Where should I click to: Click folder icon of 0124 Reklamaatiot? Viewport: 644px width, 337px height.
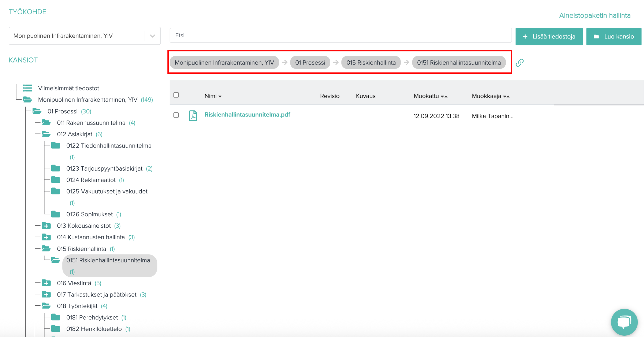coord(56,180)
